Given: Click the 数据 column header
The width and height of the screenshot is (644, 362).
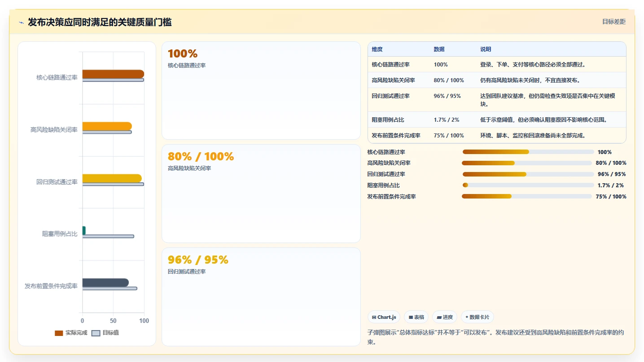Looking at the screenshot, I should (439, 49).
